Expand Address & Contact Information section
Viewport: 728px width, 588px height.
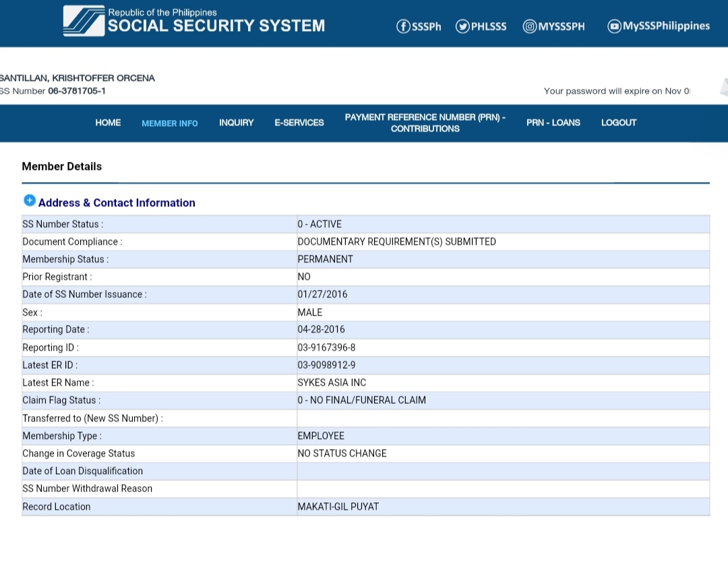coord(30,201)
